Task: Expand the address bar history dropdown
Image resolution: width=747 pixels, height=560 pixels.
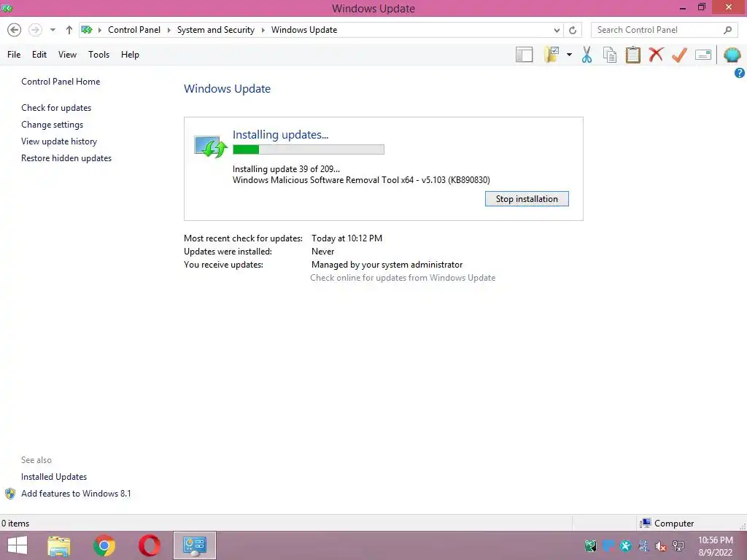Action: (x=557, y=30)
